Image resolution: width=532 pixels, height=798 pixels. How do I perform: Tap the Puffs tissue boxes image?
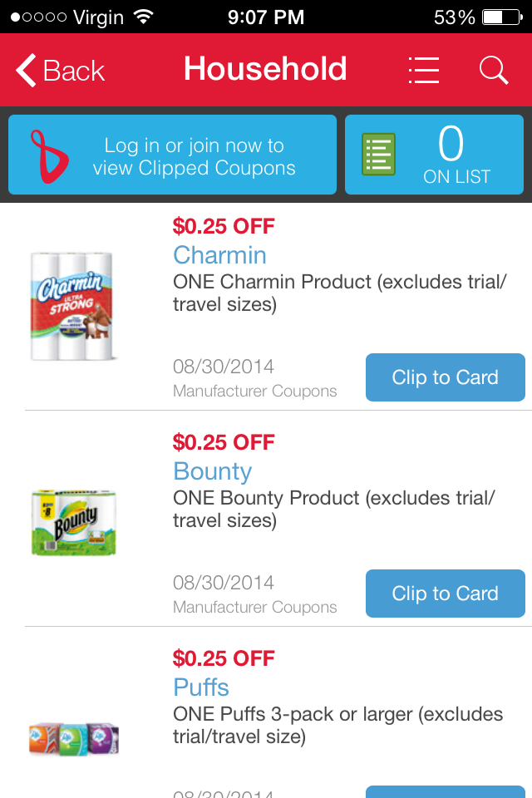coord(73,738)
